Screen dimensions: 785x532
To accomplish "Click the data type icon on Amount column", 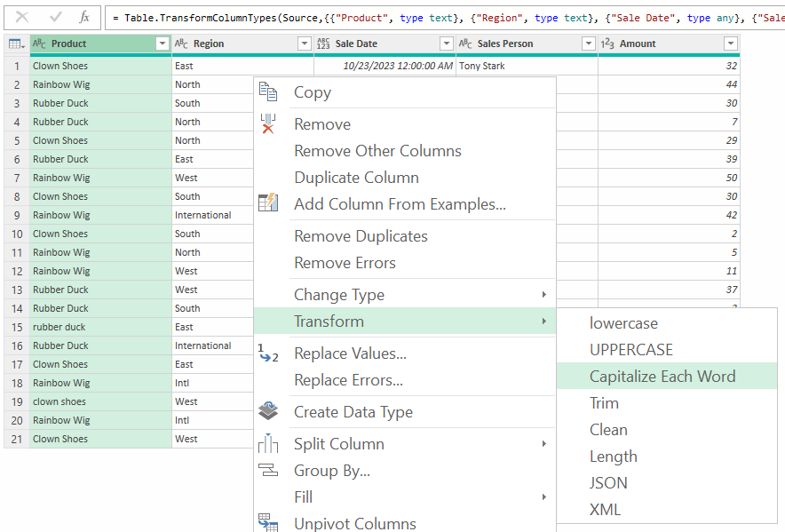I will click(x=608, y=44).
